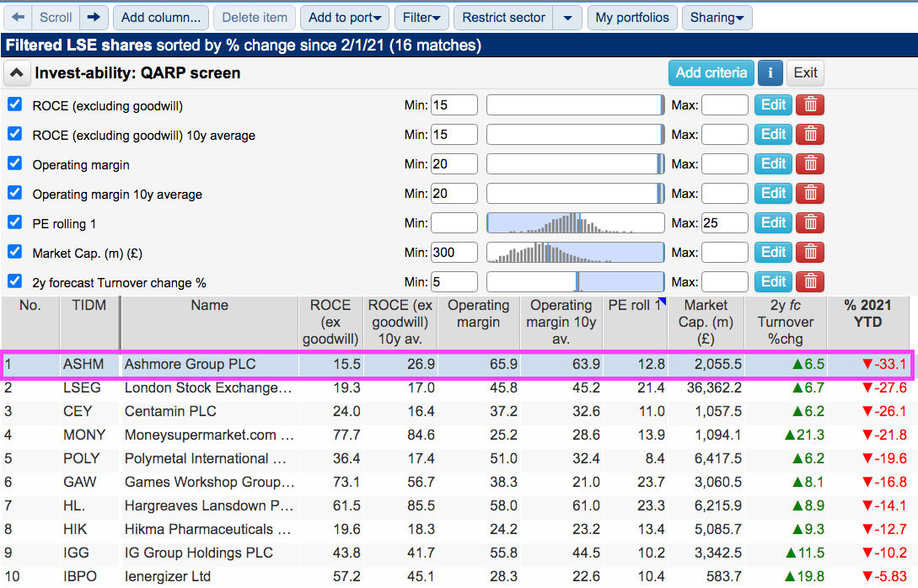Click the PE rolling 1 Min field
Viewport: 918px width, 588px height.
(454, 223)
